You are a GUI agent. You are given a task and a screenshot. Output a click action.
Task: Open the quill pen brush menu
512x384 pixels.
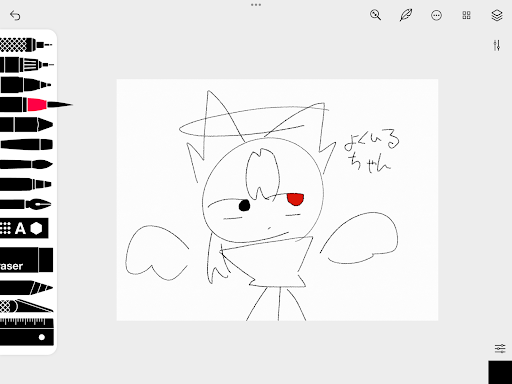[x=406, y=15]
